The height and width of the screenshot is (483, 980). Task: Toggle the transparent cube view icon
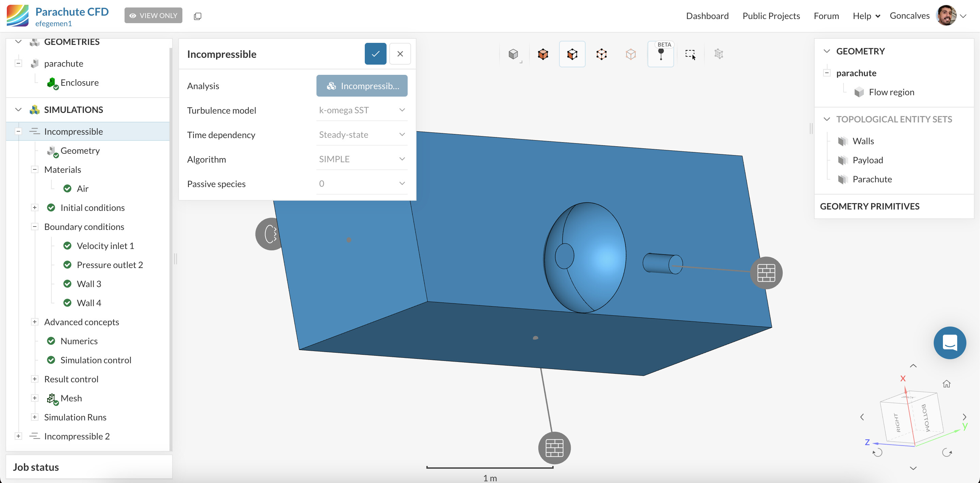(x=631, y=54)
